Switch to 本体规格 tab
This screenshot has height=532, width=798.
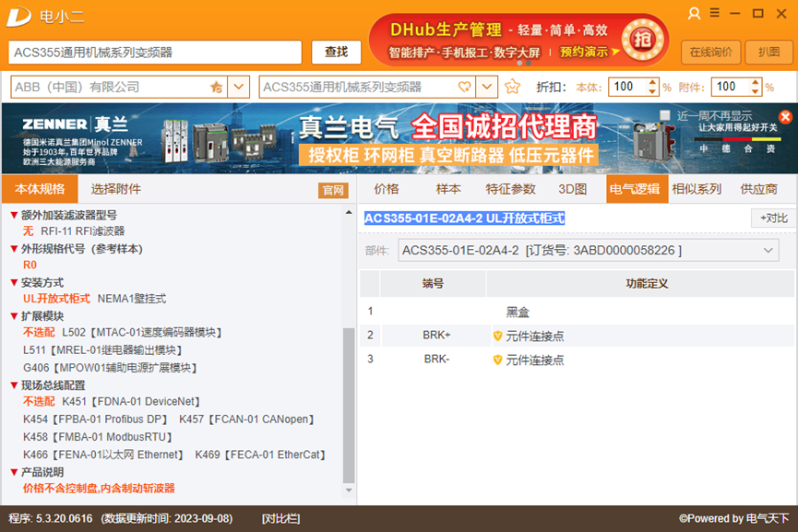pyautogui.click(x=40, y=189)
